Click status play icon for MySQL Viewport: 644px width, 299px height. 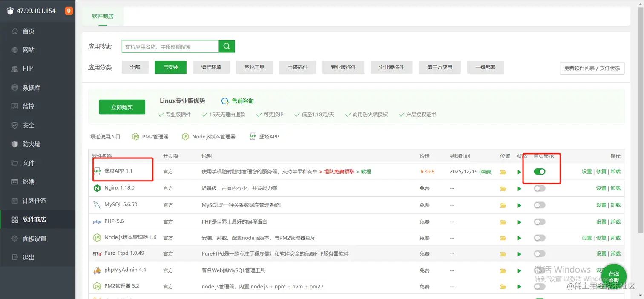point(519,205)
